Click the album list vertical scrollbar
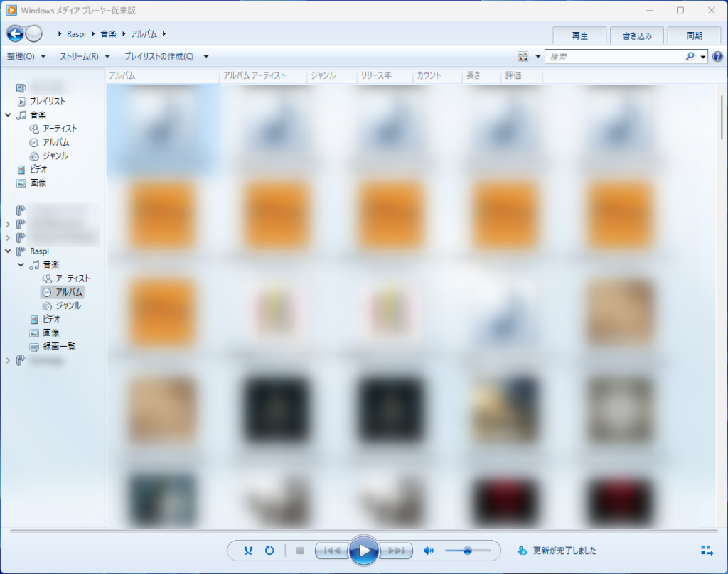 coord(722,117)
